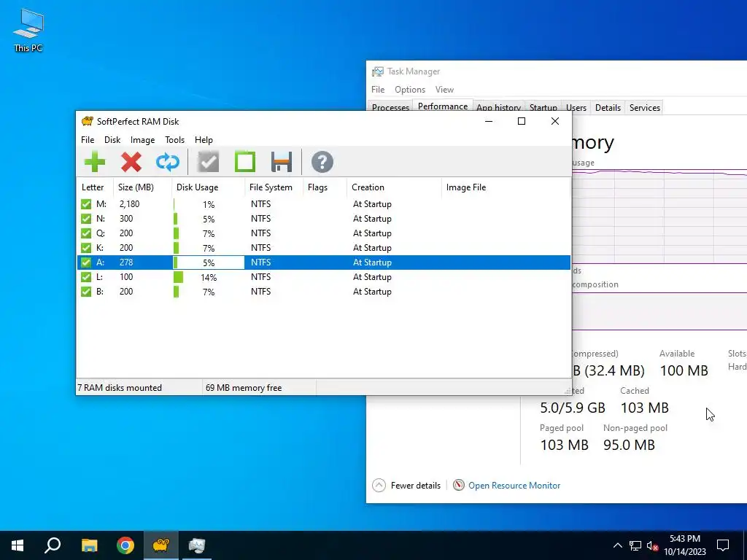Sort by Flags column header
The height and width of the screenshot is (560, 747).
click(x=325, y=187)
